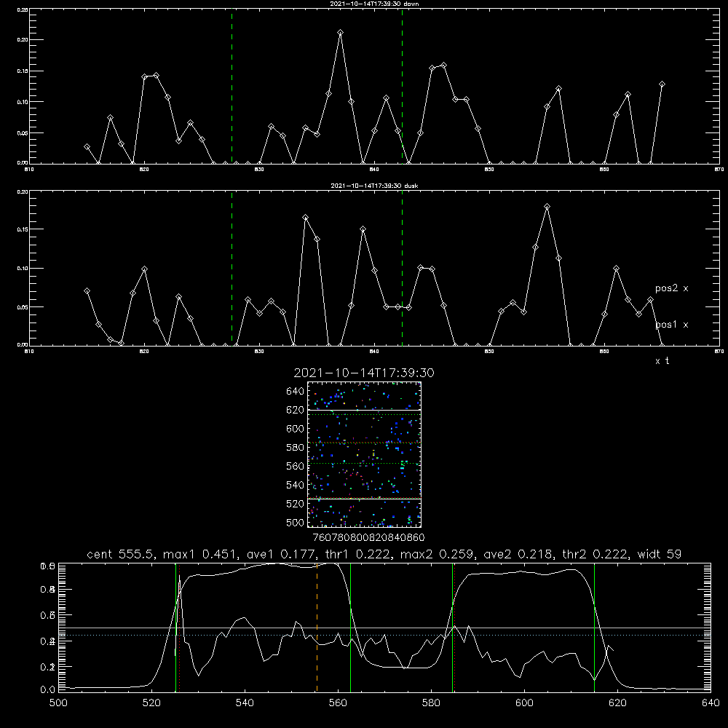Select the 'pos1 x' label
The height and width of the screenshot is (728, 728).
click(x=671, y=325)
